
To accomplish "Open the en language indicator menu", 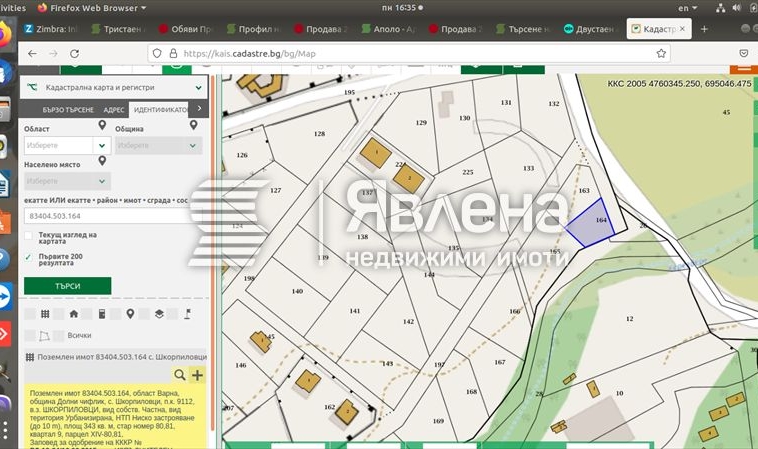I will pos(687,8).
